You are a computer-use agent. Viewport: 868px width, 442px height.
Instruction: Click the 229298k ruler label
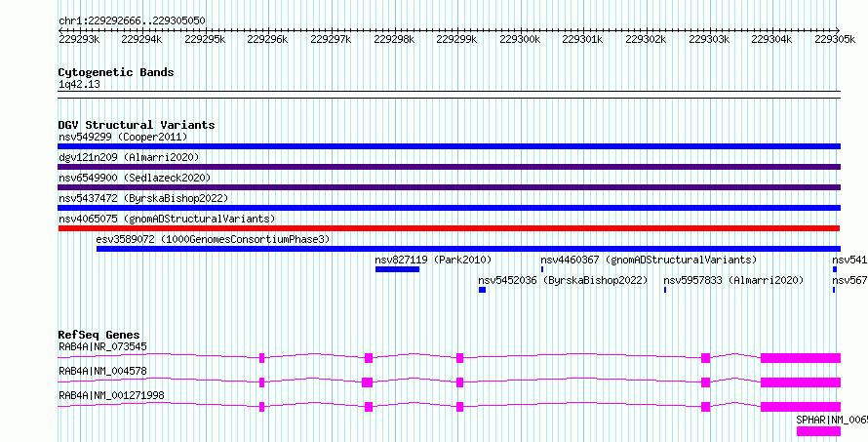tap(394, 39)
